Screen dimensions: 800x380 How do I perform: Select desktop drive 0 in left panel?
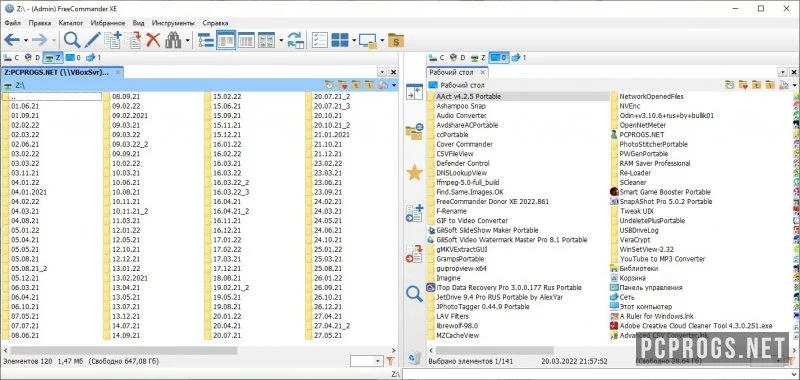click(x=73, y=58)
